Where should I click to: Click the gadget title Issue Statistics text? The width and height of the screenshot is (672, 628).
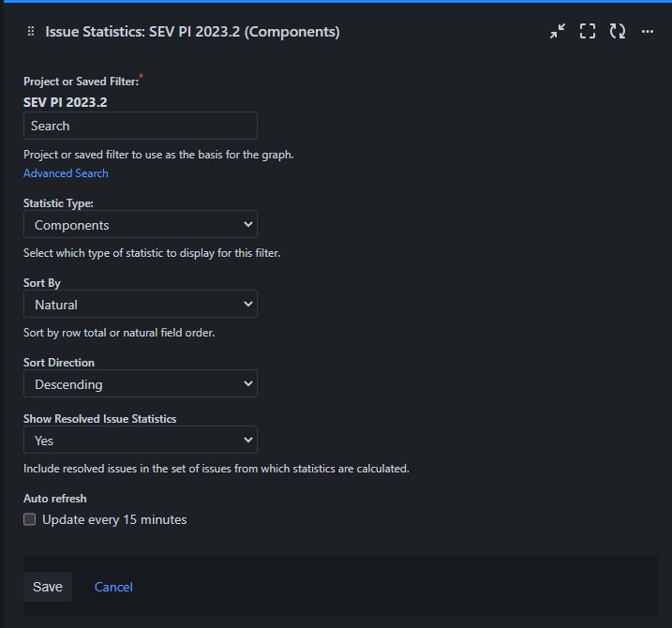(192, 32)
